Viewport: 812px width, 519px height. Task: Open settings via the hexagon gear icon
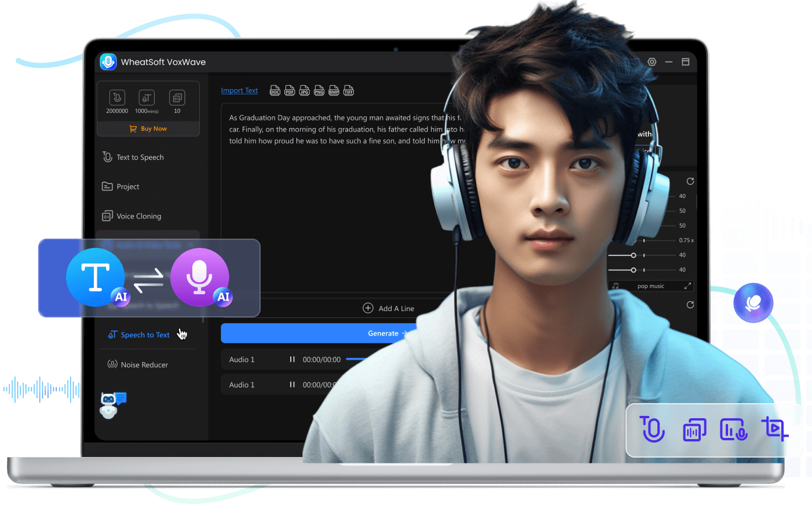click(652, 61)
